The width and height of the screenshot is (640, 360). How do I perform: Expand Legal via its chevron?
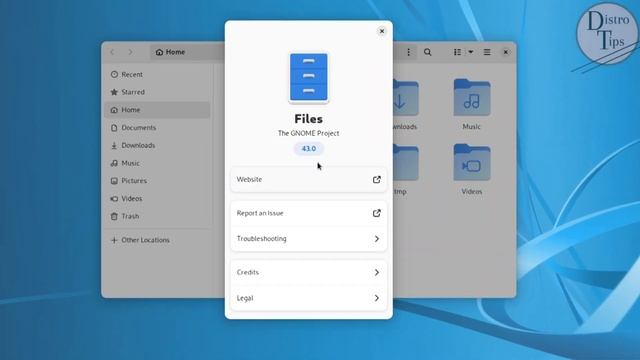coord(377,298)
